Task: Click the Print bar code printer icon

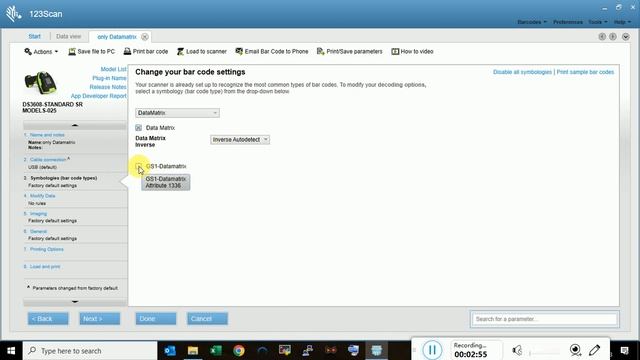Action: click(127, 51)
